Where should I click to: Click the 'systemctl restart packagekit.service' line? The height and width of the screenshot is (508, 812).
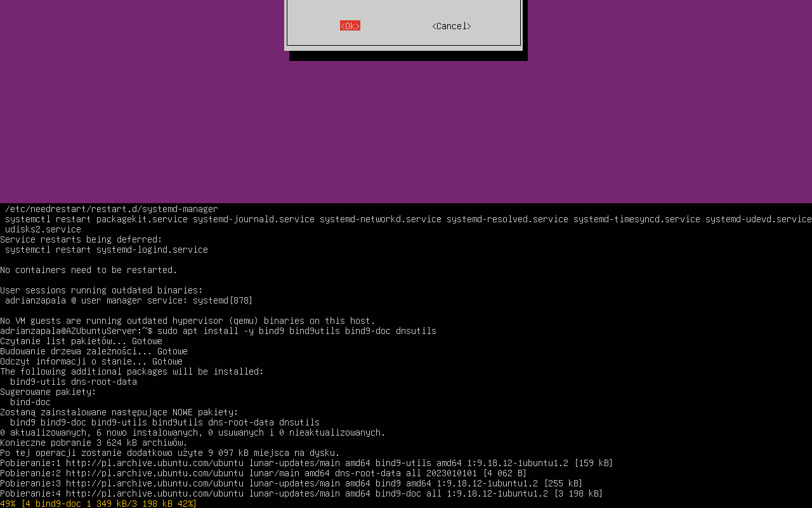click(x=409, y=219)
